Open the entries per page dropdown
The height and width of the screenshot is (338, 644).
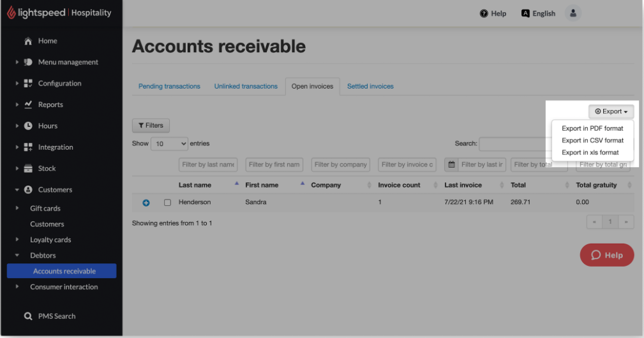click(169, 144)
